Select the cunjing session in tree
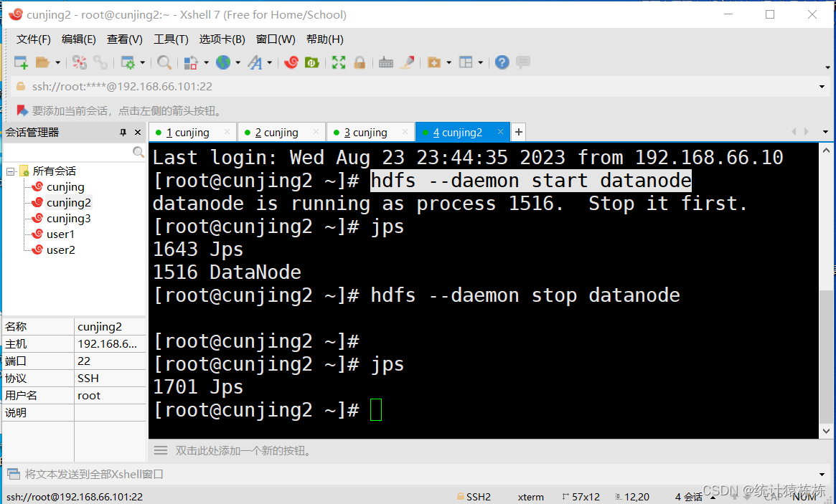836x504 pixels. pyautogui.click(x=65, y=187)
